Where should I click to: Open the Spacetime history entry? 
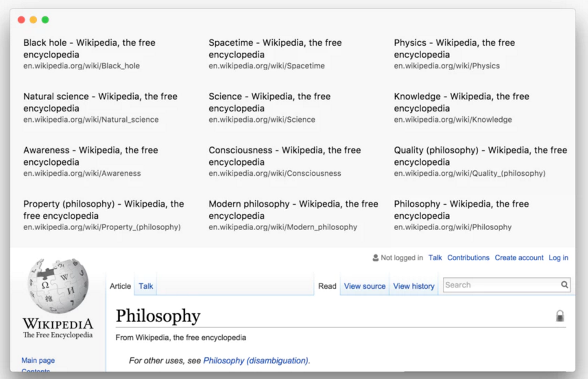(x=275, y=54)
